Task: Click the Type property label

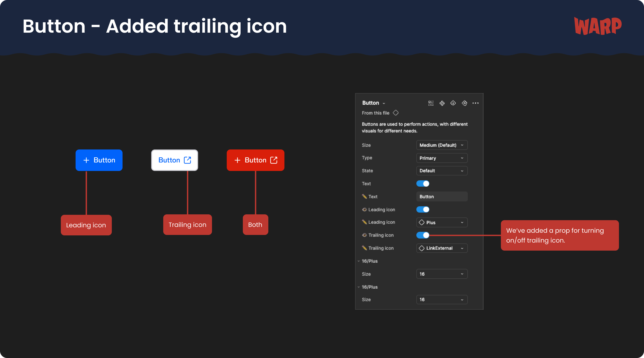Action: pos(367,158)
